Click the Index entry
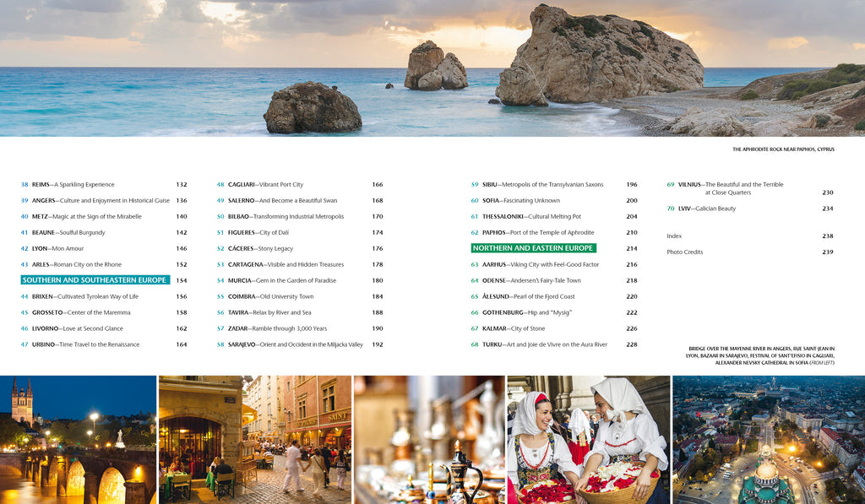The height and width of the screenshot is (504, 865). tap(674, 236)
